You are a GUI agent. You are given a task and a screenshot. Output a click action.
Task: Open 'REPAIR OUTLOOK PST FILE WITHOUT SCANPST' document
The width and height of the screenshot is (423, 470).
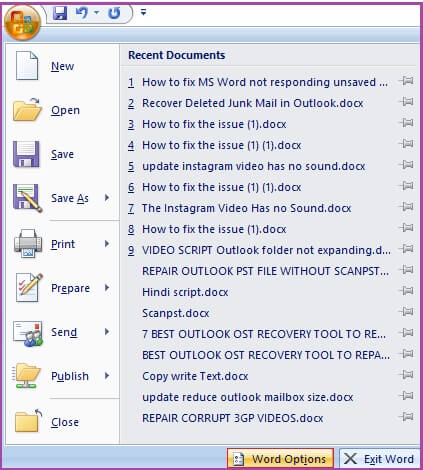266,271
